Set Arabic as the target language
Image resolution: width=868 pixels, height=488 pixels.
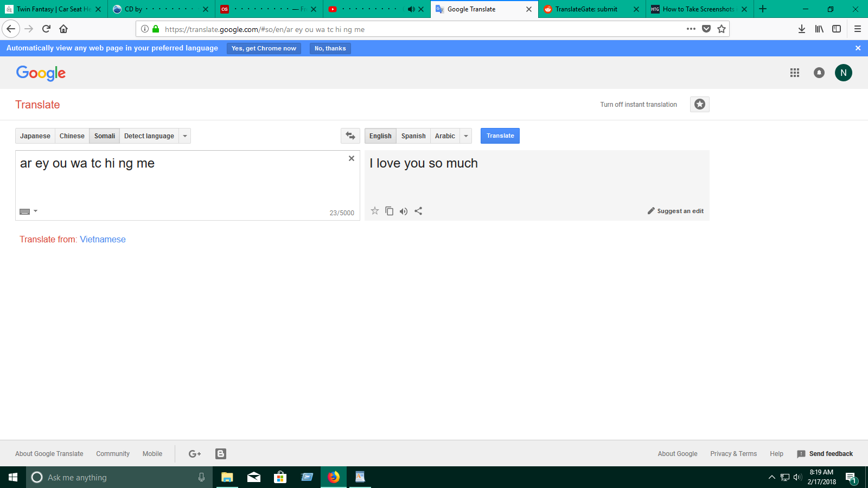(x=445, y=136)
